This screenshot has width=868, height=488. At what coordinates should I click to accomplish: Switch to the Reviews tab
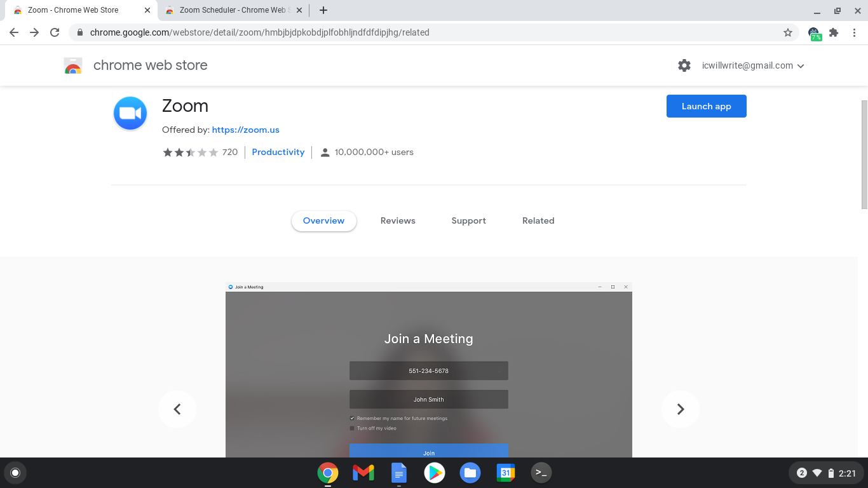click(x=398, y=221)
